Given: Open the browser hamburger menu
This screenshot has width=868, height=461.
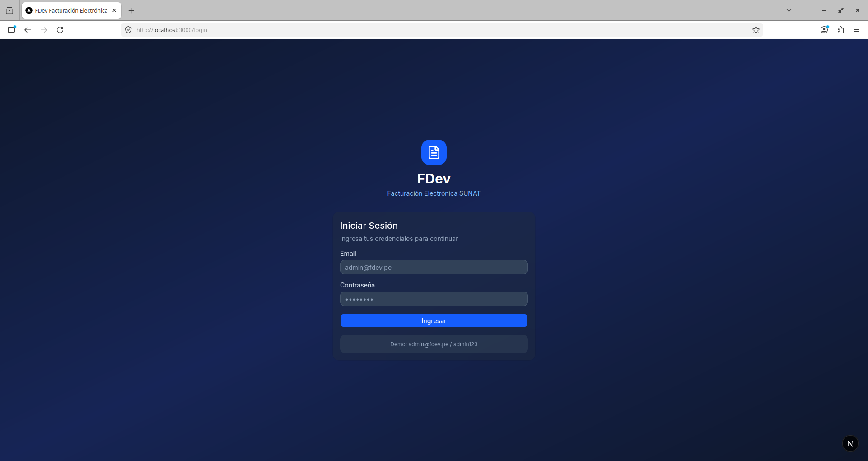Looking at the screenshot, I should click(857, 30).
